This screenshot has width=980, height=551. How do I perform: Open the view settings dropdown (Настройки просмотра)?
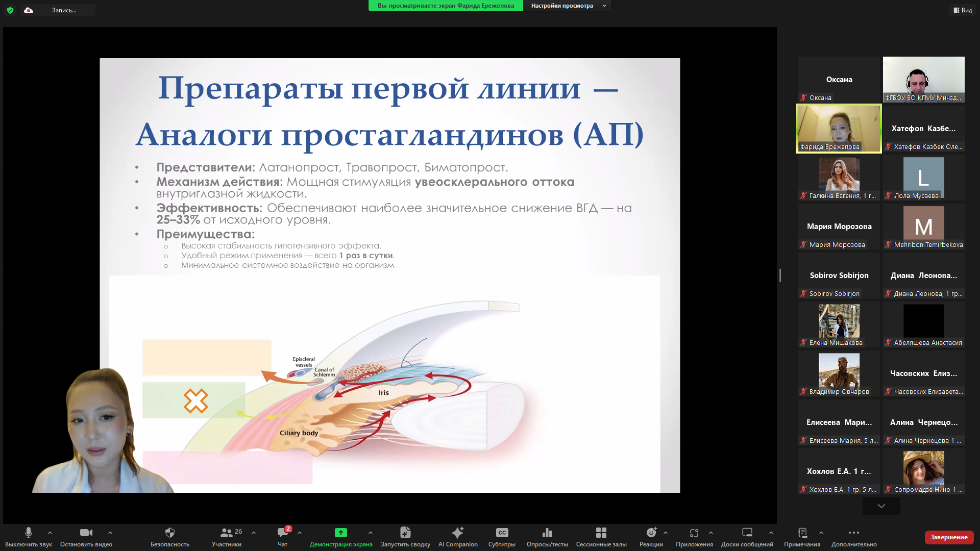click(x=567, y=6)
